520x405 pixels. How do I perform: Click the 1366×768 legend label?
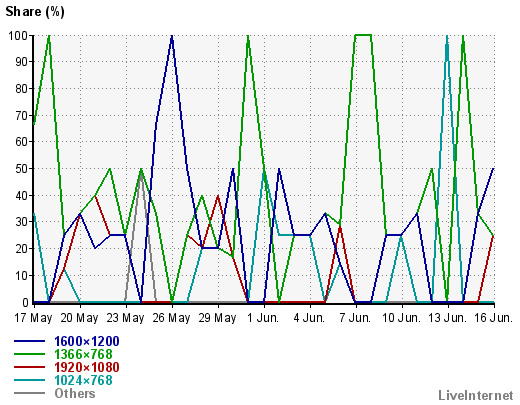tap(83, 354)
